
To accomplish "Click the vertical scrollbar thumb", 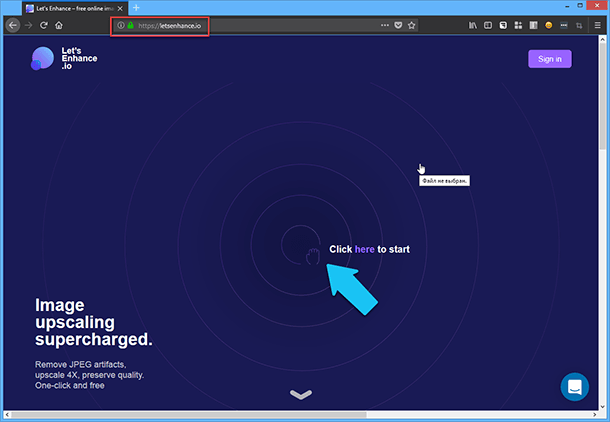I will pos(603,96).
